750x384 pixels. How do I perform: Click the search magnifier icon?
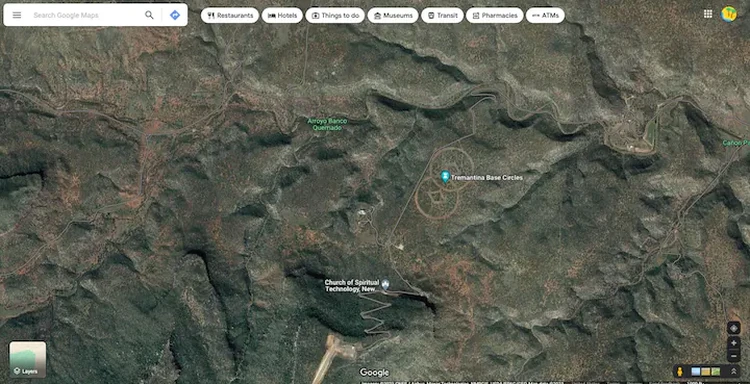(149, 15)
